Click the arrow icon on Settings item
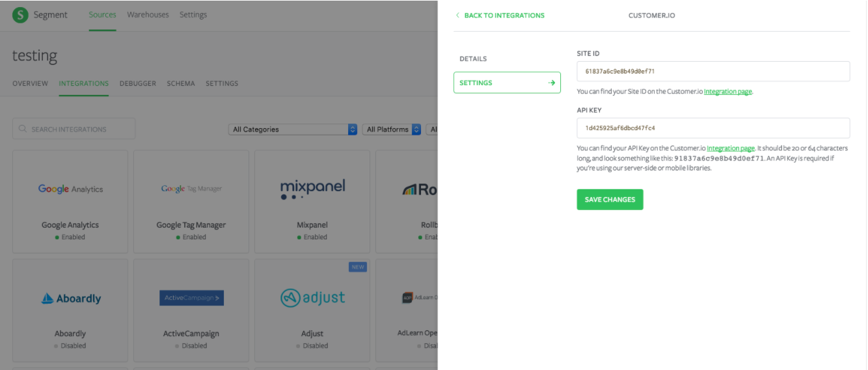This screenshot has width=868, height=370. tap(551, 83)
